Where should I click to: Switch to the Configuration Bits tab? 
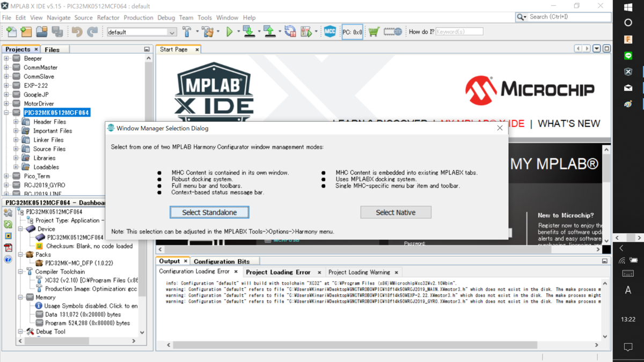pos(222,261)
